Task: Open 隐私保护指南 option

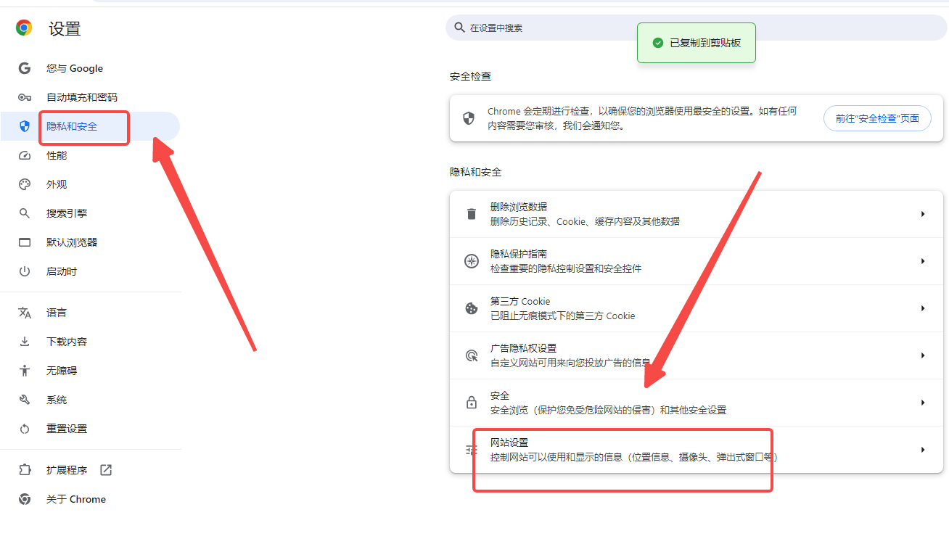Action: point(697,261)
